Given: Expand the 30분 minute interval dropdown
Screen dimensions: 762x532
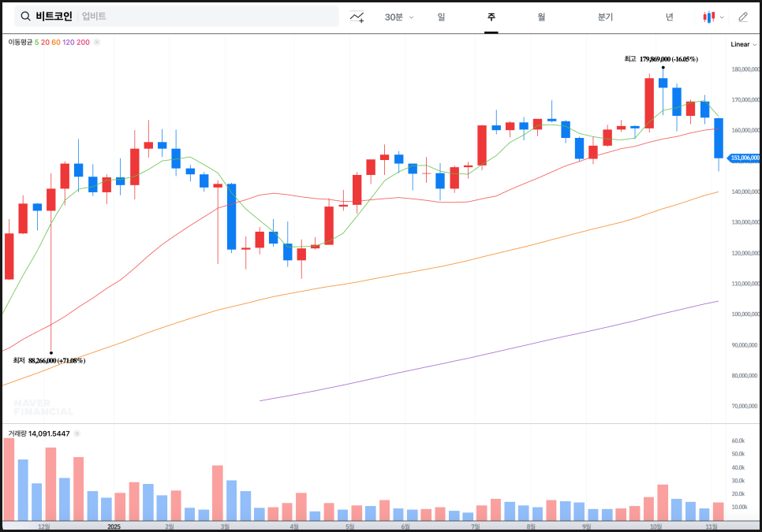Looking at the screenshot, I should [x=398, y=17].
